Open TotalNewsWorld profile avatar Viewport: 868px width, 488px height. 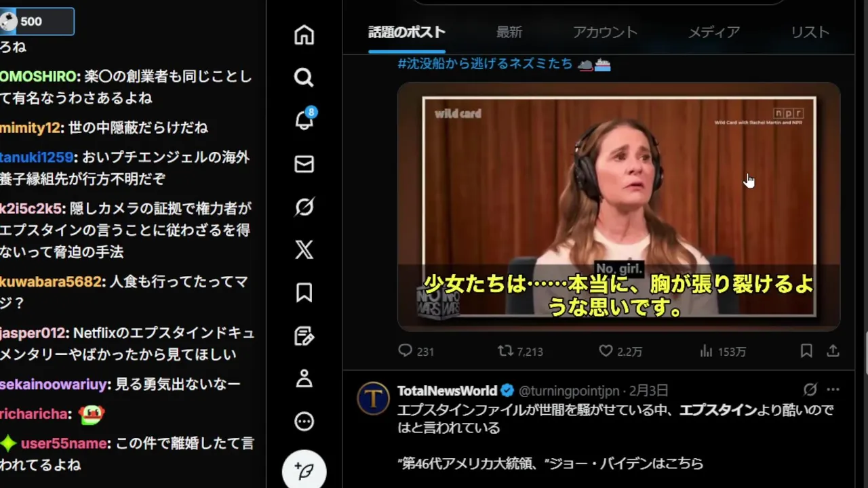(373, 398)
